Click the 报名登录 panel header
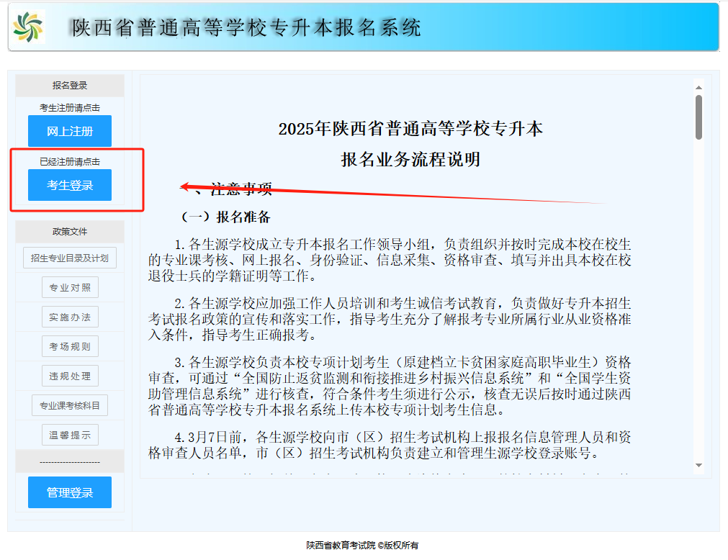 pyautogui.click(x=69, y=86)
